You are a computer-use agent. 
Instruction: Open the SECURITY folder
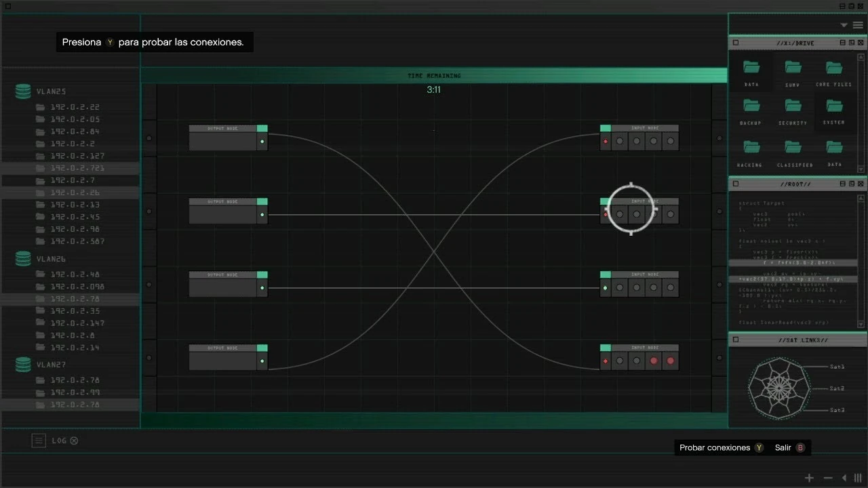793,106
